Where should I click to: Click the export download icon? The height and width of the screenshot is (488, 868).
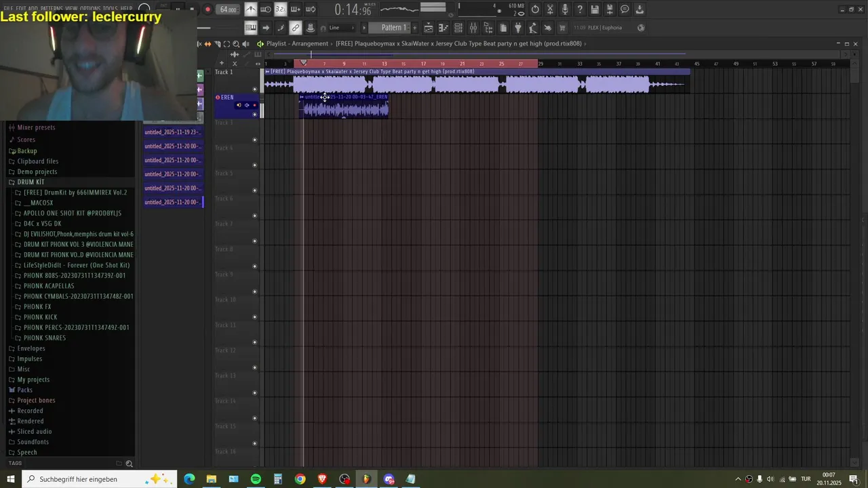(x=639, y=9)
